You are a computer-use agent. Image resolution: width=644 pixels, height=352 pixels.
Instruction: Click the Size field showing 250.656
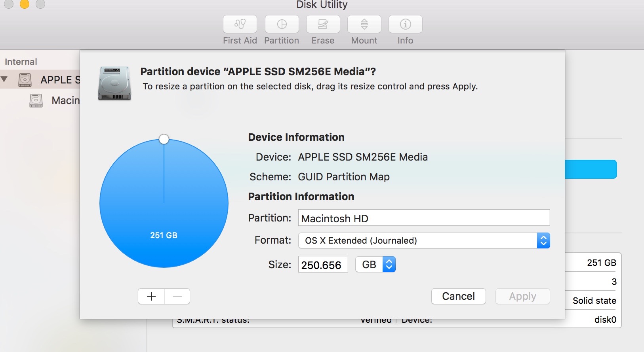pos(323,265)
